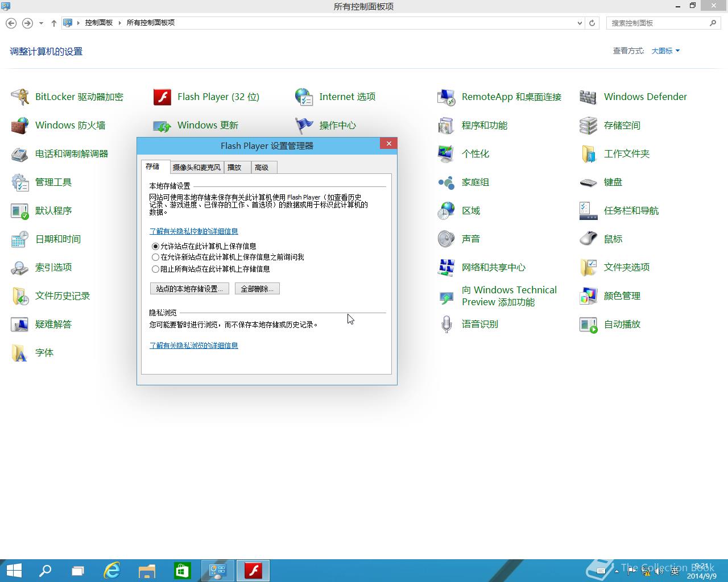Close the Flash Player 设置管理器 dialog
The height and width of the screenshot is (582, 728).
(388, 144)
